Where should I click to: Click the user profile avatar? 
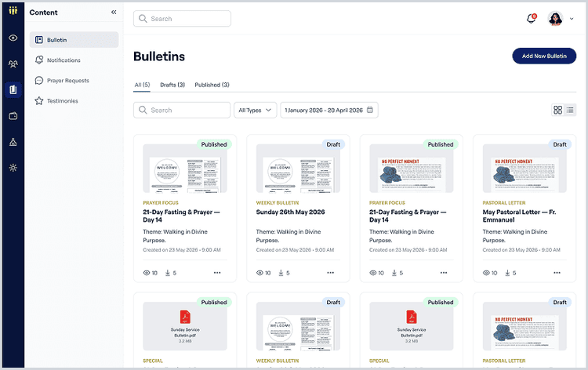pos(555,18)
